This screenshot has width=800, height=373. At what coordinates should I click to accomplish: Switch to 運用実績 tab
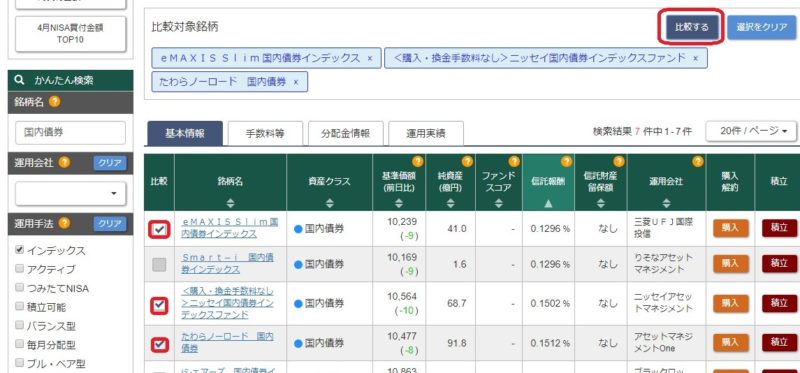(x=426, y=134)
